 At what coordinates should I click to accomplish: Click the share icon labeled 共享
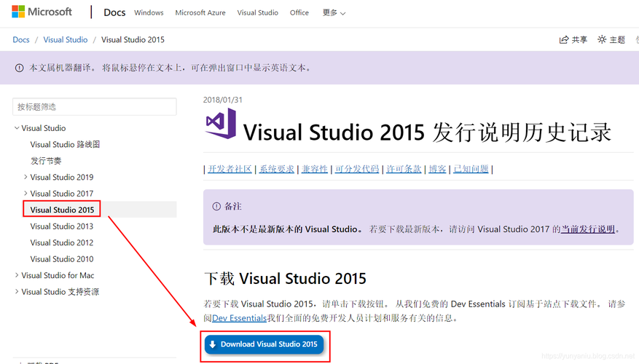coord(564,40)
